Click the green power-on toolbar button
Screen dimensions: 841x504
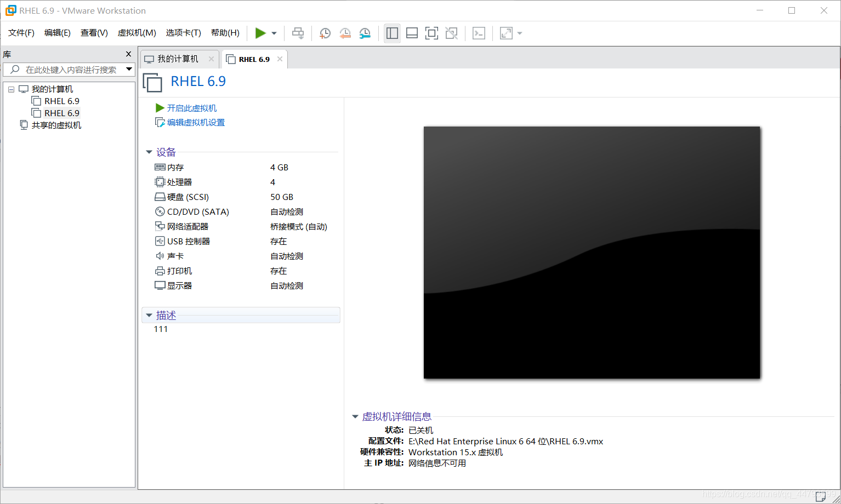tap(260, 33)
